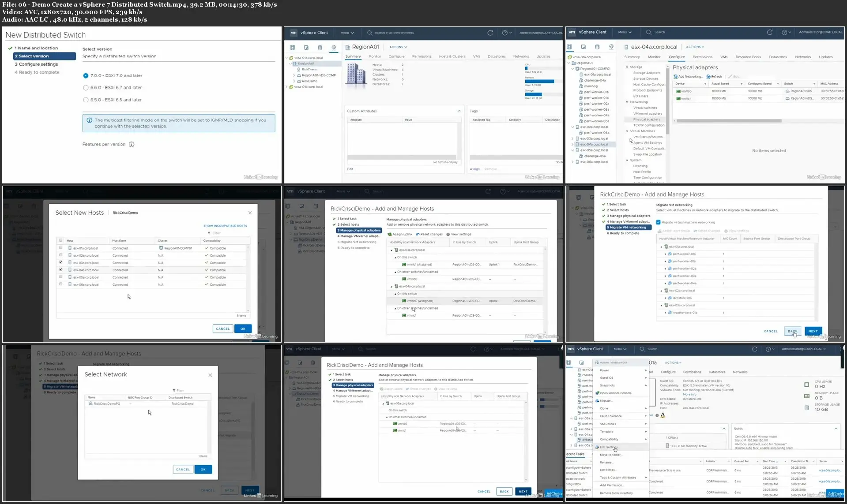
Task: Click Assign uplink in esx-03a adapters page
Action: [400, 234]
